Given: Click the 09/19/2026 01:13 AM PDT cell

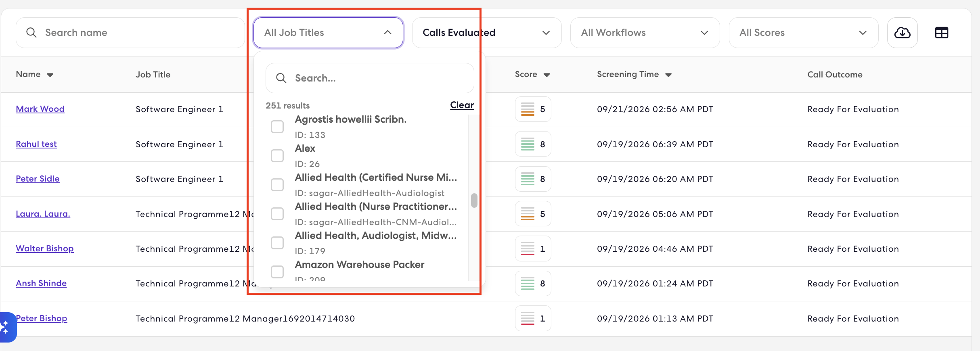Looking at the screenshot, I should click(655, 319).
